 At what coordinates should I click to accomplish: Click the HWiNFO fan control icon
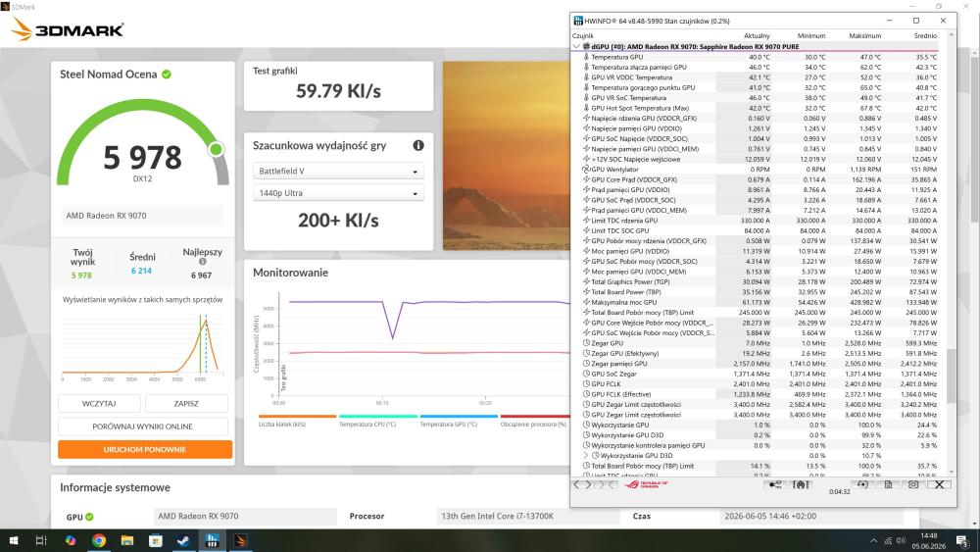pos(801,484)
